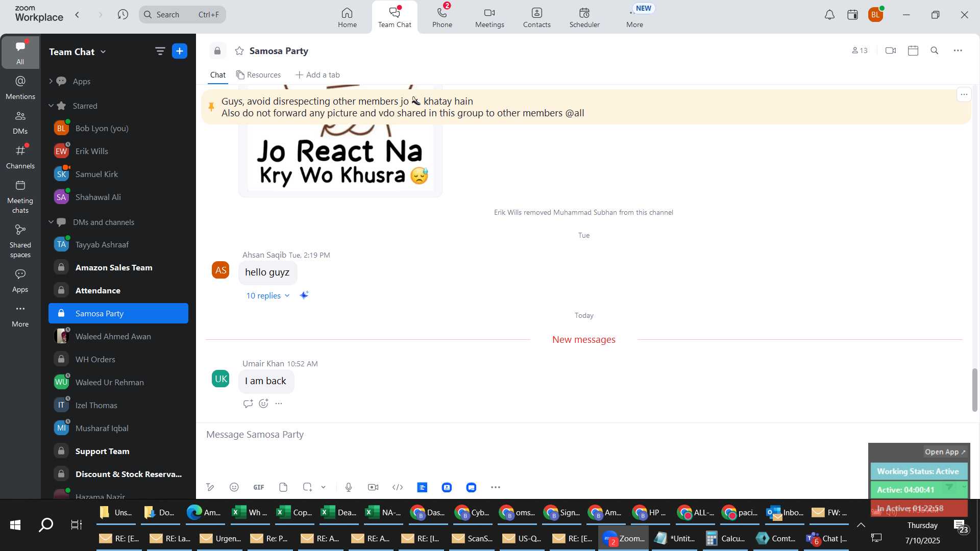Click Open App in tracker widget
This screenshot has width=980, height=551.
[945, 452]
